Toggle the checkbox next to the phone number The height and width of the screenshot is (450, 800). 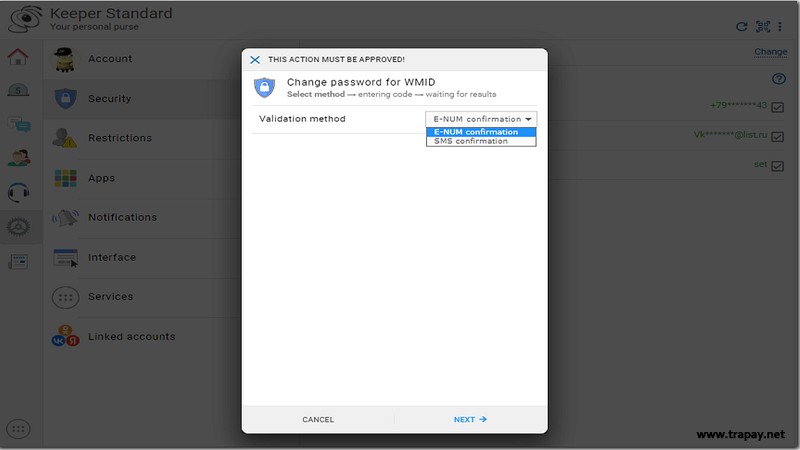(x=777, y=107)
